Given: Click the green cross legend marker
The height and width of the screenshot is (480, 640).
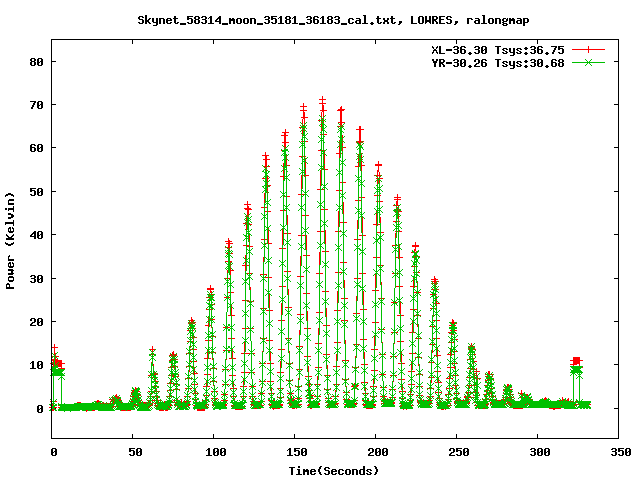Looking at the screenshot, I should click(x=588, y=62).
